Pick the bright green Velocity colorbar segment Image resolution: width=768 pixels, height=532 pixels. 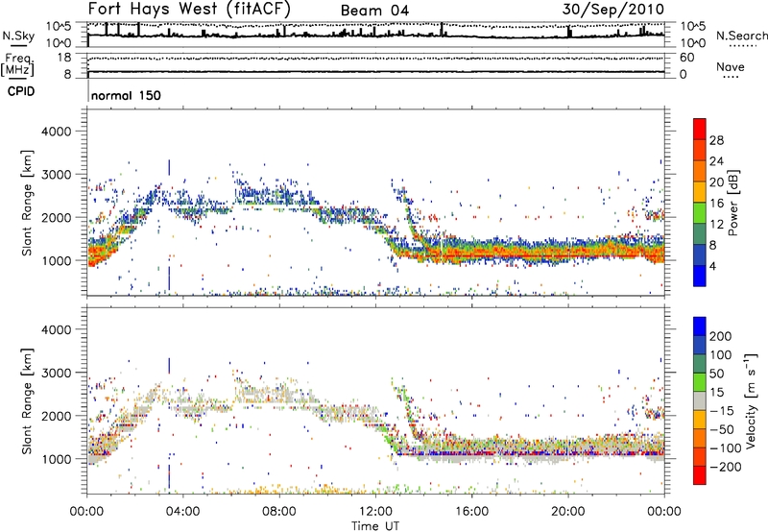click(700, 382)
